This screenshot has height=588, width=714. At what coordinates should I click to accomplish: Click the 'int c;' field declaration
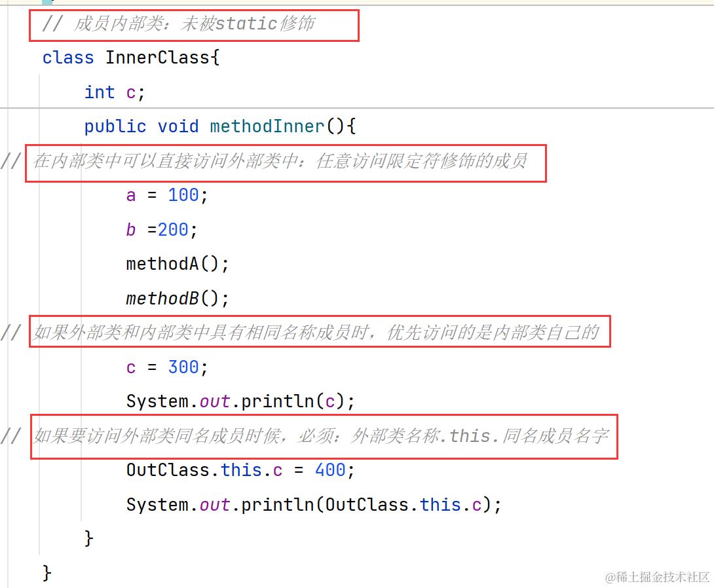pyautogui.click(x=115, y=92)
